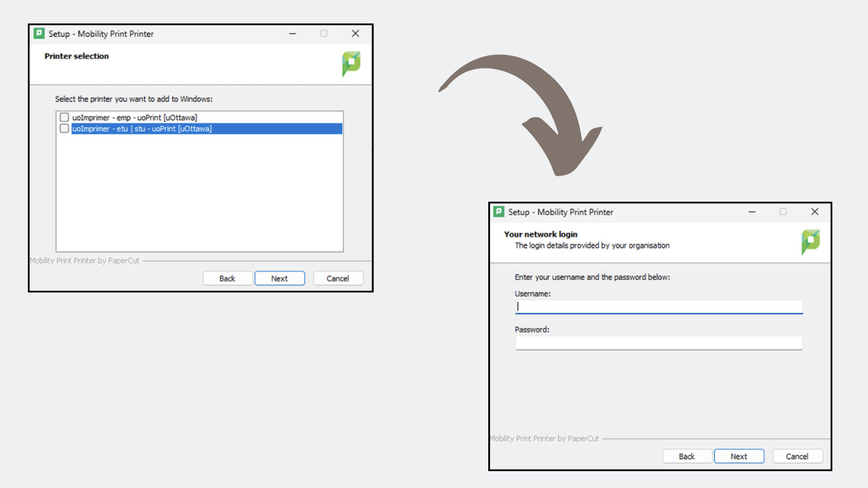
Task: Minimize the Printer selection setup window
Action: coord(292,33)
